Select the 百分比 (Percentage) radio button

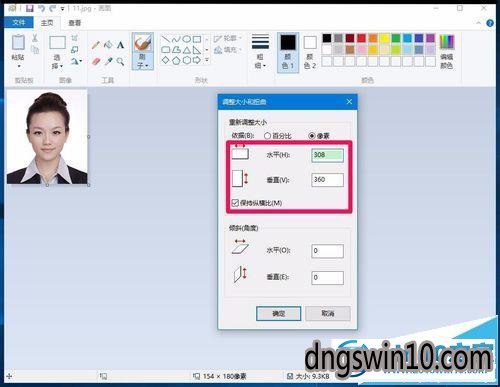click(x=267, y=136)
